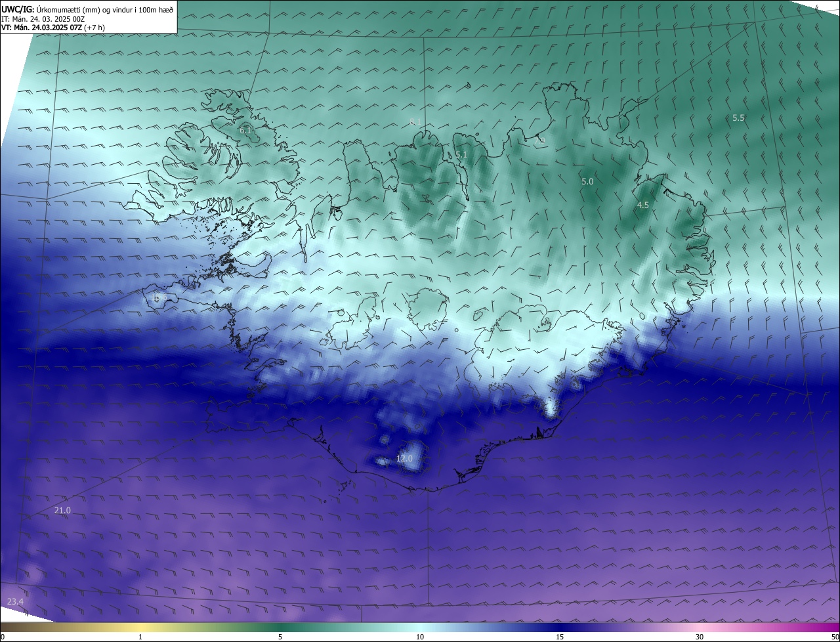The width and height of the screenshot is (840, 642).
Task: Click the 6.1 value over the Westfjords
Action: [x=245, y=131]
